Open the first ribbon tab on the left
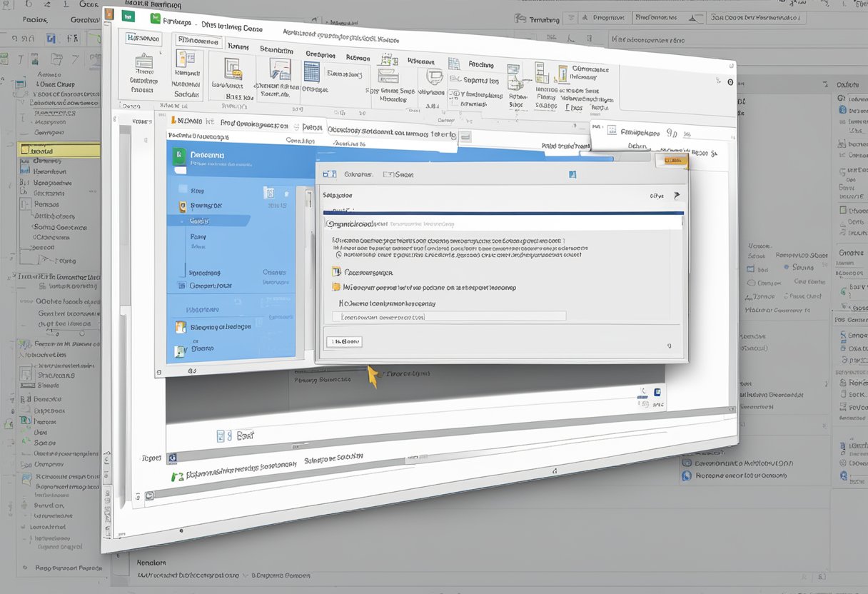The height and width of the screenshot is (594, 868). click(x=141, y=39)
